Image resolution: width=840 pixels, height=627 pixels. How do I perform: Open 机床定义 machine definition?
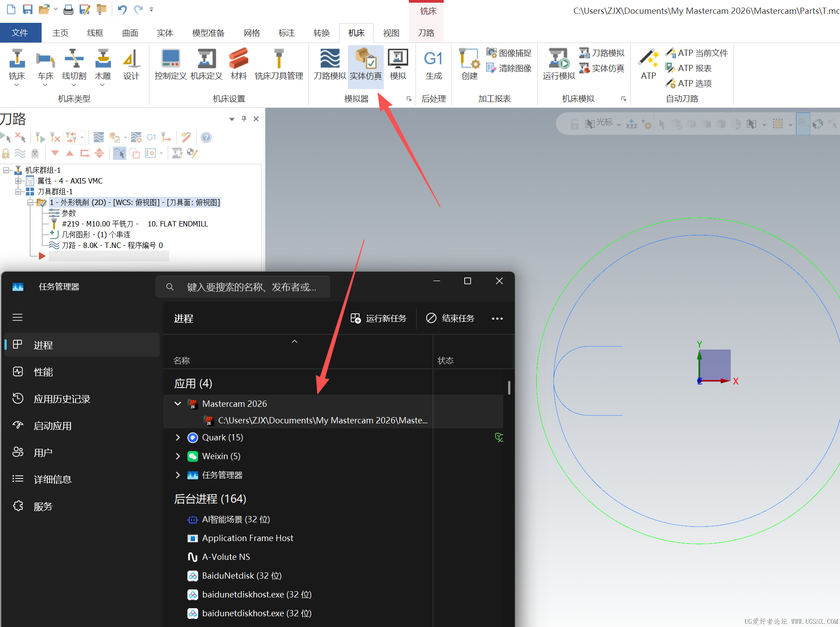(206, 64)
